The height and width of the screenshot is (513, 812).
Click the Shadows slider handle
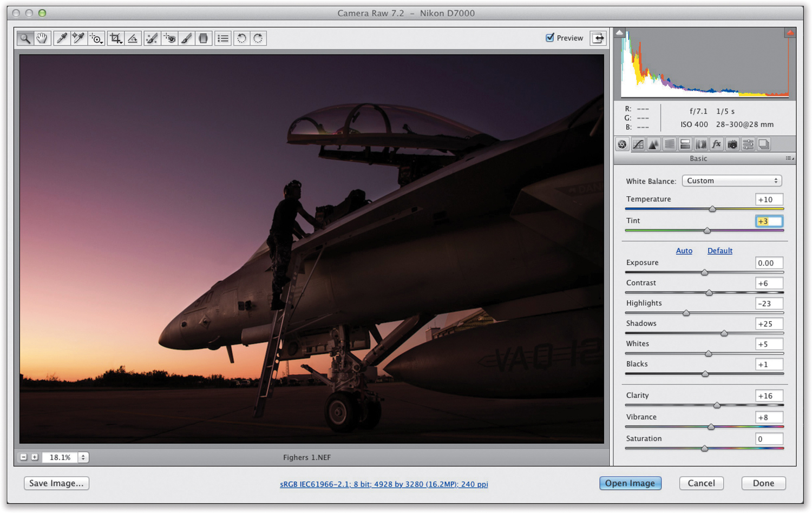(724, 333)
